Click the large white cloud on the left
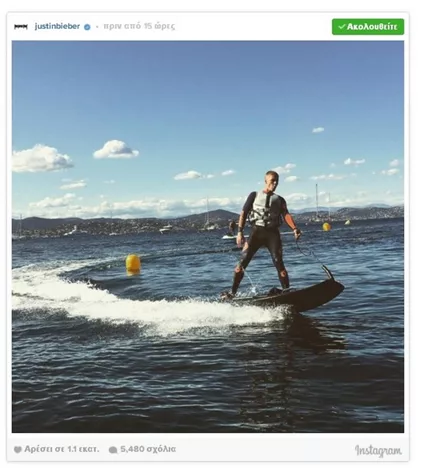This screenshot has width=440, height=472. pos(41,159)
